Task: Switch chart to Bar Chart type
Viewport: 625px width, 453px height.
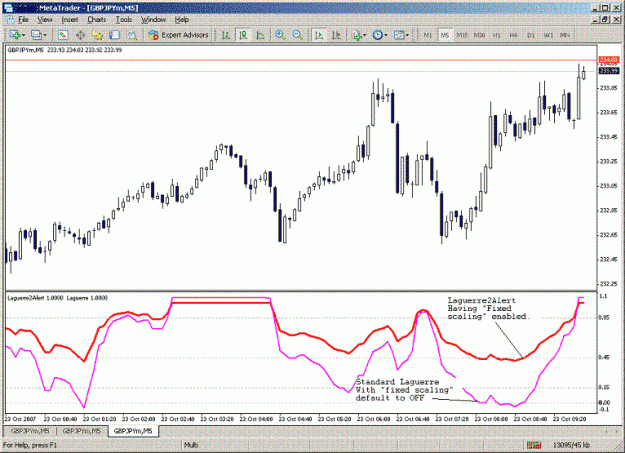Action: click(226, 35)
